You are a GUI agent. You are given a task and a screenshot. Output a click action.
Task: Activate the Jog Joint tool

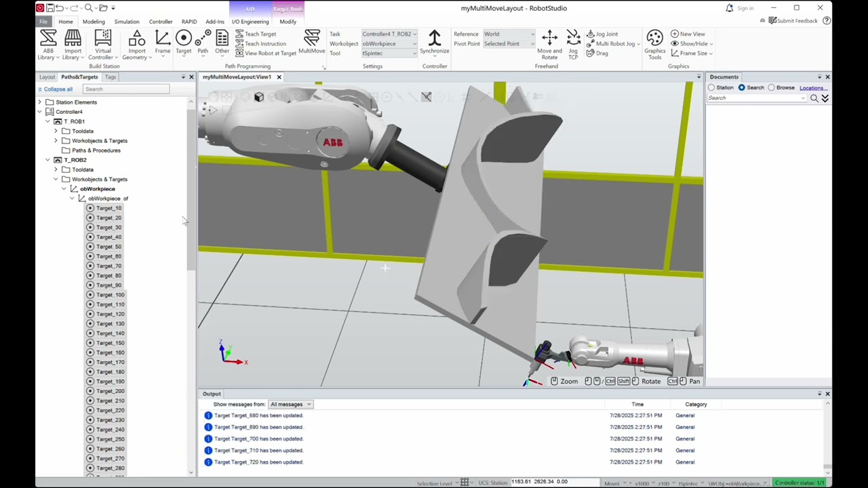602,34
